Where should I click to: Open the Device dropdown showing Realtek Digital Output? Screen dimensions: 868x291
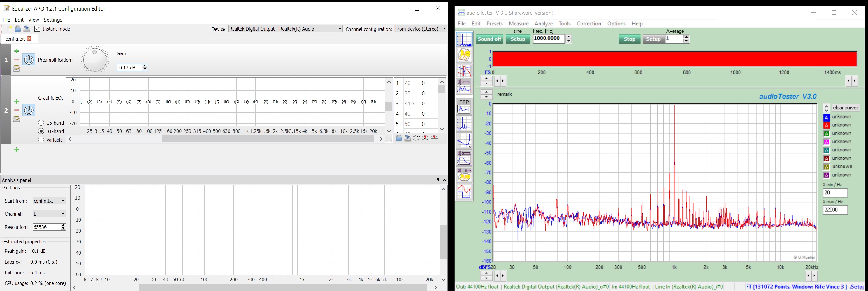pyautogui.click(x=285, y=29)
